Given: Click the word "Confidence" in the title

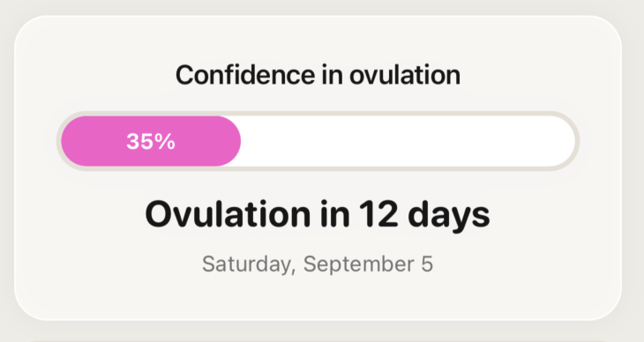Looking at the screenshot, I should click(x=245, y=75).
